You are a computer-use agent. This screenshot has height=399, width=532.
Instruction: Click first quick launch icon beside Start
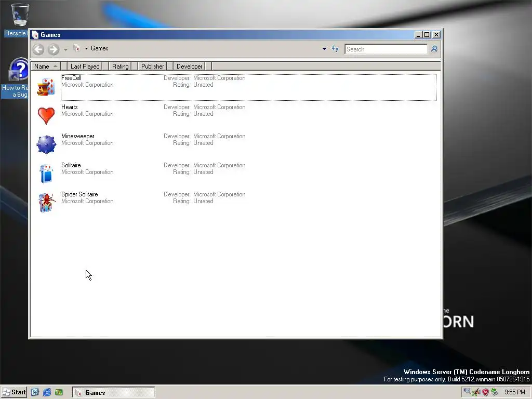pos(35,392)
